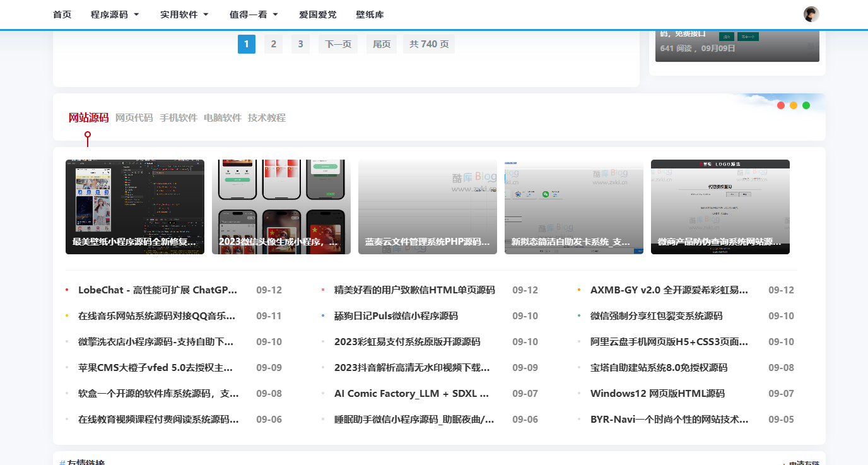Switch to the 网页代码 tab
This screenshot has height=465, width=868.
point(132,117)
